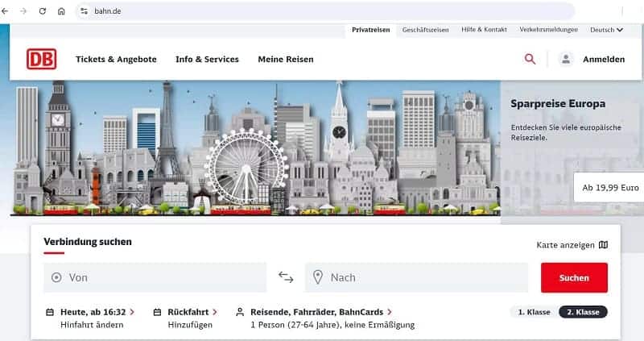Viewport: 644px width, 341px height.
Task: Open the Deutsch language dropdown
Action: tap(606, 30)
